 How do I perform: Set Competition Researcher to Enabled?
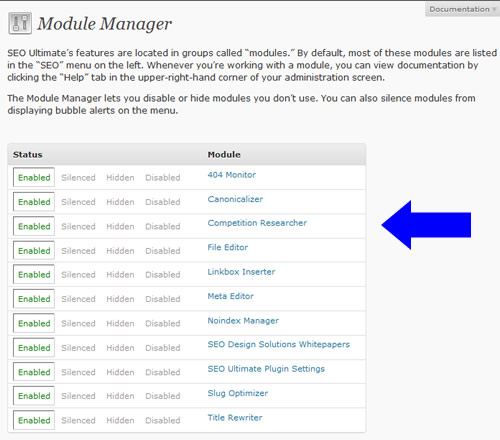tap(34, 226)
